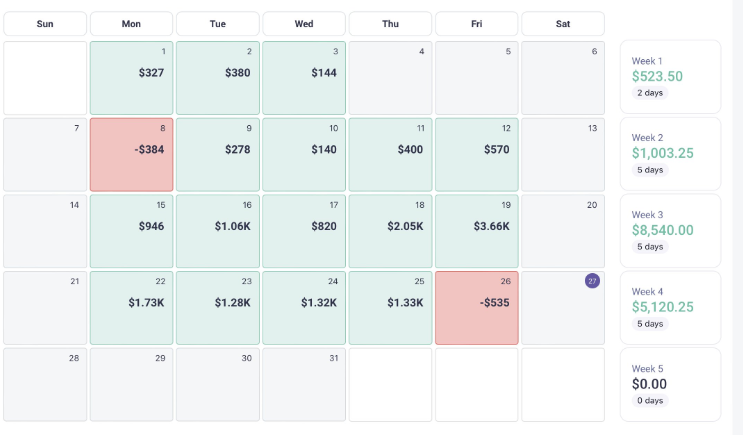Click the Sat column header

pyautogui.click(x=563, y=24)
